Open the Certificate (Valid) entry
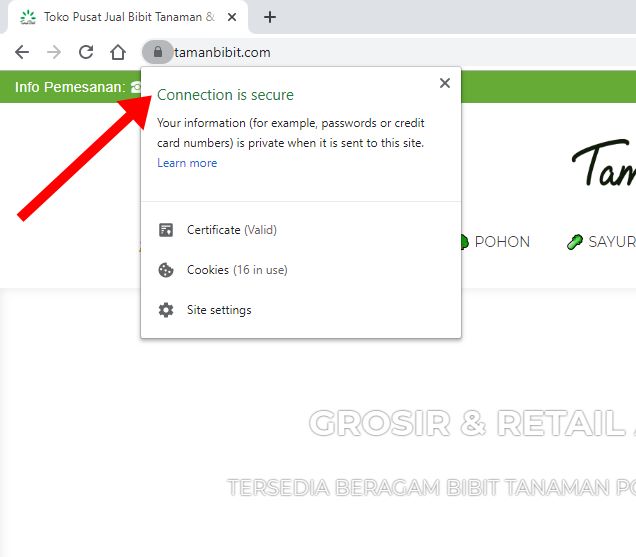Screen dimensions: 636x557 click(301, 230)
